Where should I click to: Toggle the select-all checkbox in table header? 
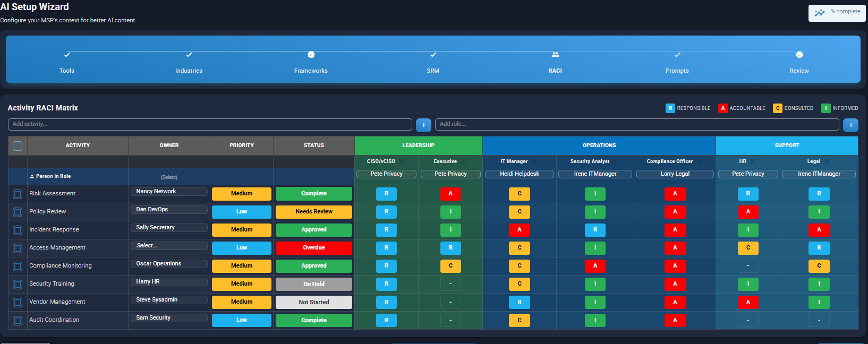(18, 146)
